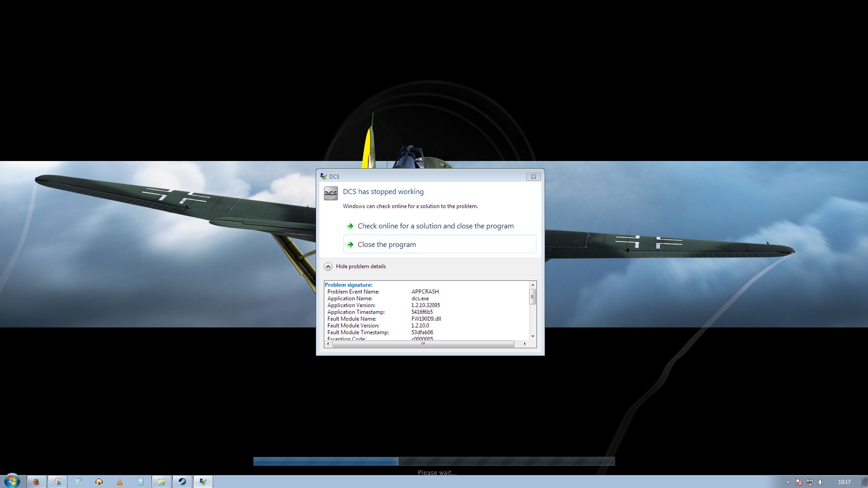
Task: Click the Fault Module Version label
Action: click(353, 326)
